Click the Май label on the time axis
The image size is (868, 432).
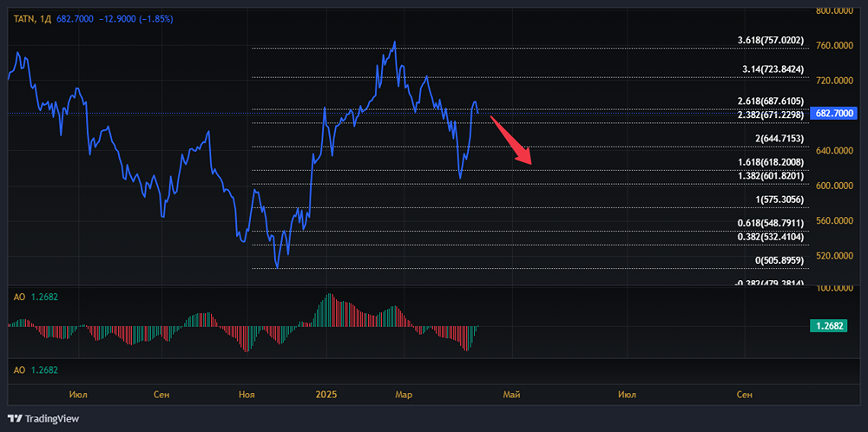[511, 395]
